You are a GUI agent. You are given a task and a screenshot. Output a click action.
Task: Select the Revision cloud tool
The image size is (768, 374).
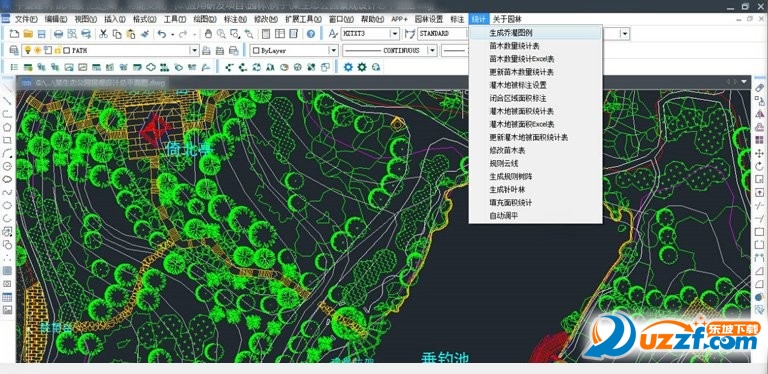7,179
